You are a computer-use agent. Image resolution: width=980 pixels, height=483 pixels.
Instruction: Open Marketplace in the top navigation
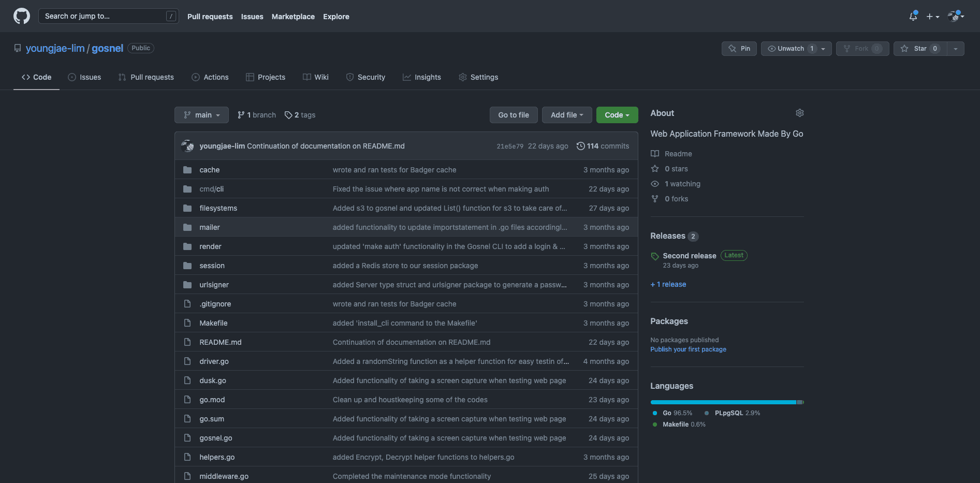[293, 17]
